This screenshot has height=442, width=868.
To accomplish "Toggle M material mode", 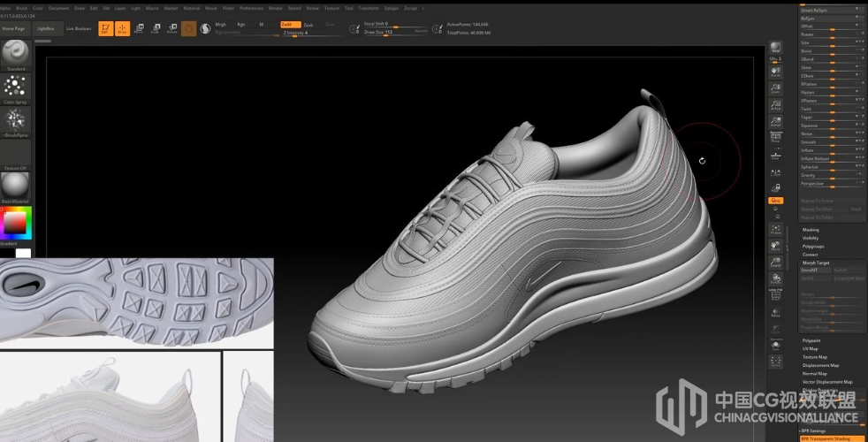I will 262,25.
